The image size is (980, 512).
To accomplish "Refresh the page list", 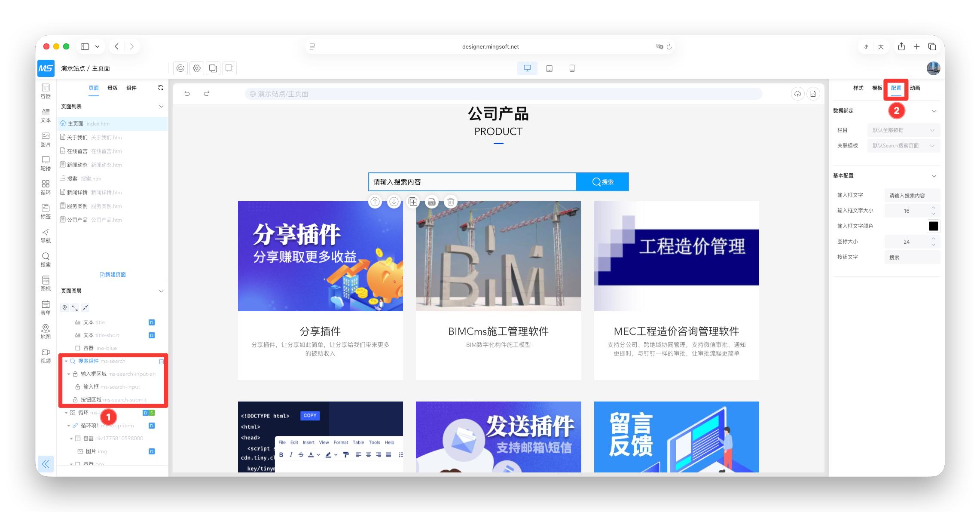I will coord(161,88).
